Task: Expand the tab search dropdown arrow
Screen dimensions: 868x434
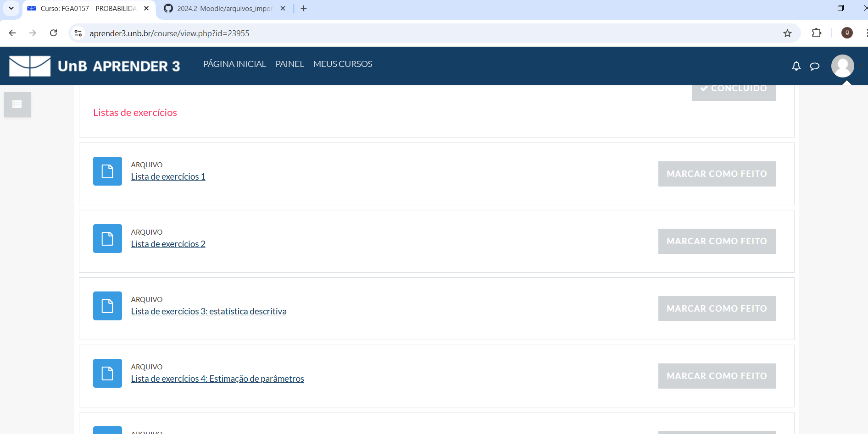Action: [11, 8]
